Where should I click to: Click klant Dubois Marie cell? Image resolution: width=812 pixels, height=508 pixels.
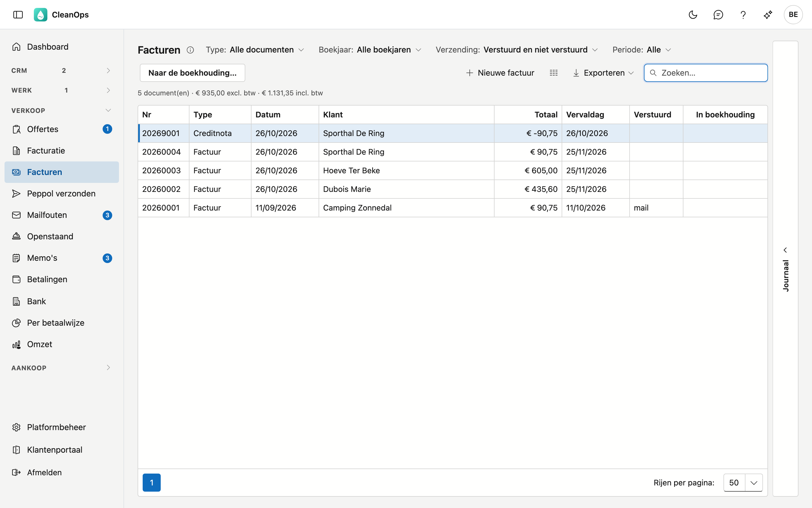coord(406,189)
